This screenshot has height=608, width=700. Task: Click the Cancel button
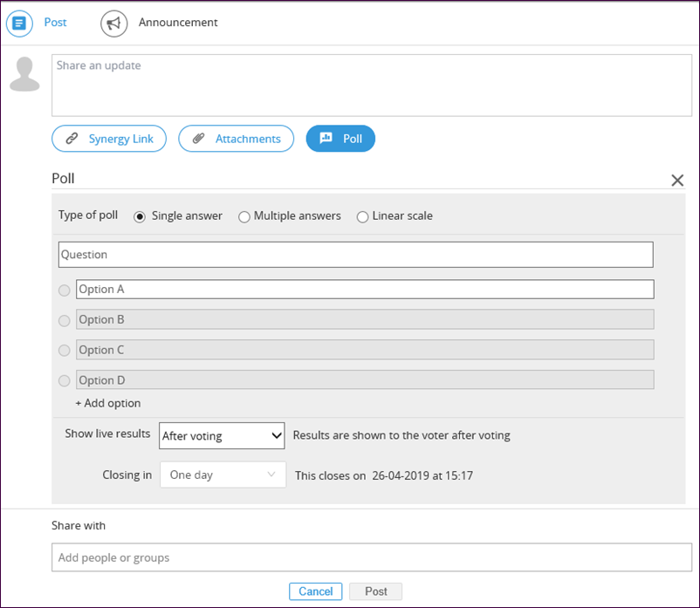pos(316,591)
